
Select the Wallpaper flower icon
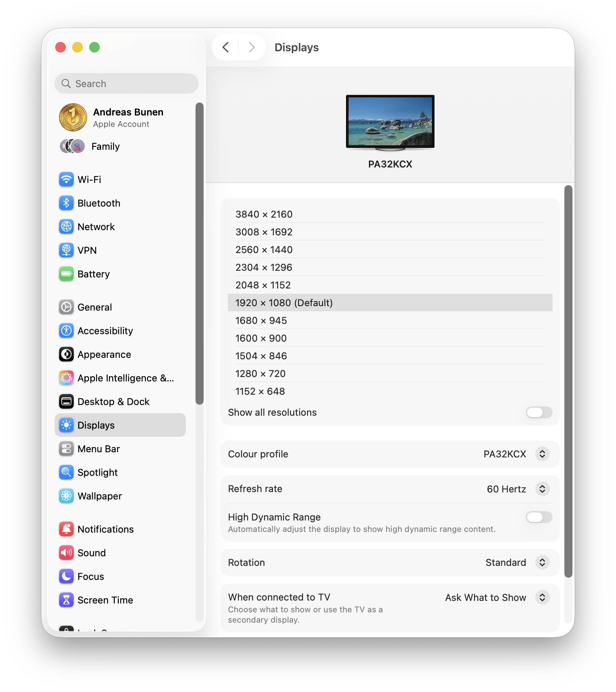(x=66, y=496)
